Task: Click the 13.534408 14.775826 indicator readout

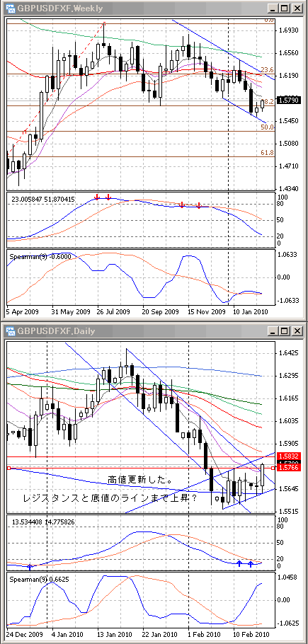Action: [43, 522]
